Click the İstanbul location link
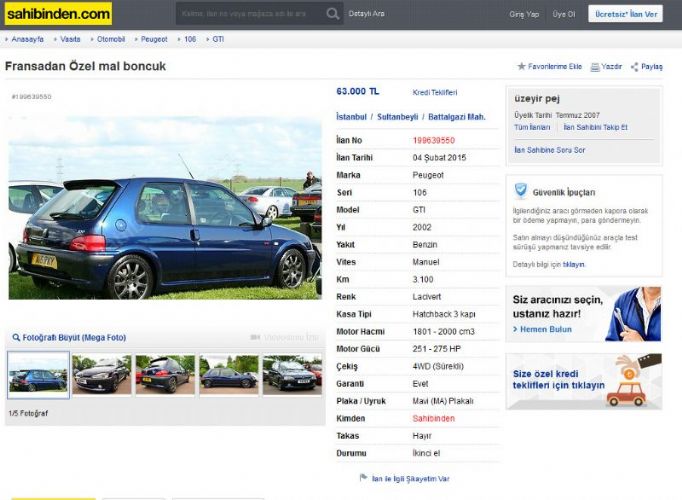Image resolution: width=682 pixels, height=500 pixels. click(351, 117)
